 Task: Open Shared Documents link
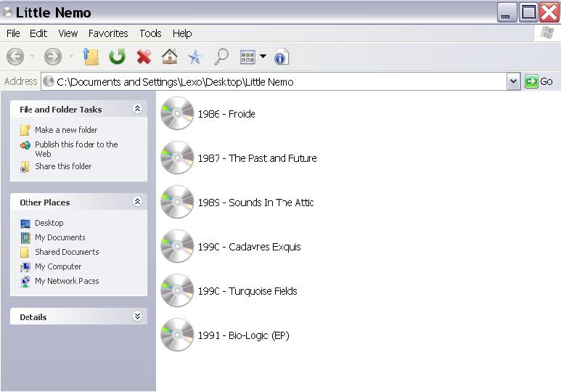tap(67, 252)
